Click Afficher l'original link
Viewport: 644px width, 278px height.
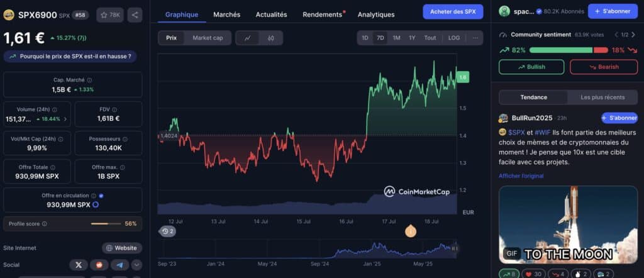tap(521, 175)
